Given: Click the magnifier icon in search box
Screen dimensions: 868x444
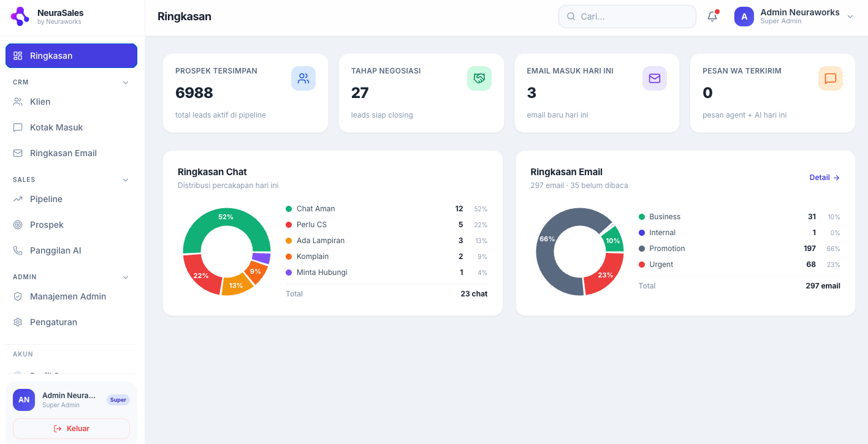Looking at the screenshot, I should click(571, 17).
